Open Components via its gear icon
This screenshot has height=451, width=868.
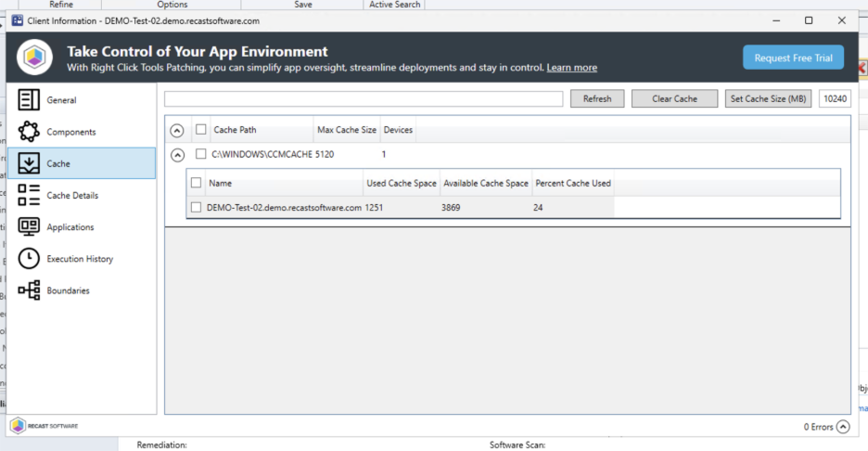[29, 132]
